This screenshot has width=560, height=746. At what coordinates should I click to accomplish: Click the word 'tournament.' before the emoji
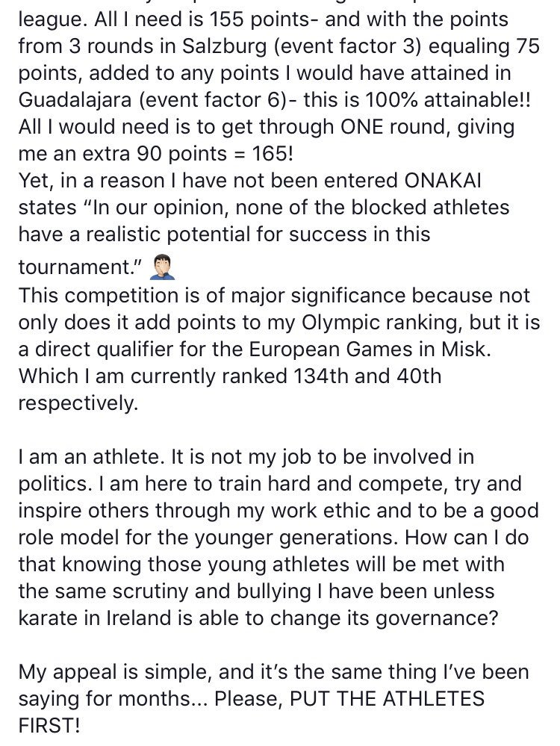pyautogui.click(x=81, y=267)
